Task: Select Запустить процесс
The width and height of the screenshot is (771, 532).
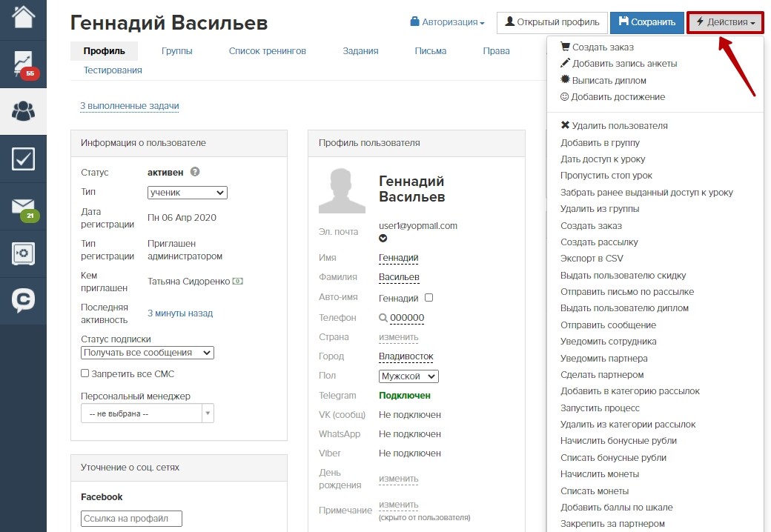Action: [x=600, y=408]
